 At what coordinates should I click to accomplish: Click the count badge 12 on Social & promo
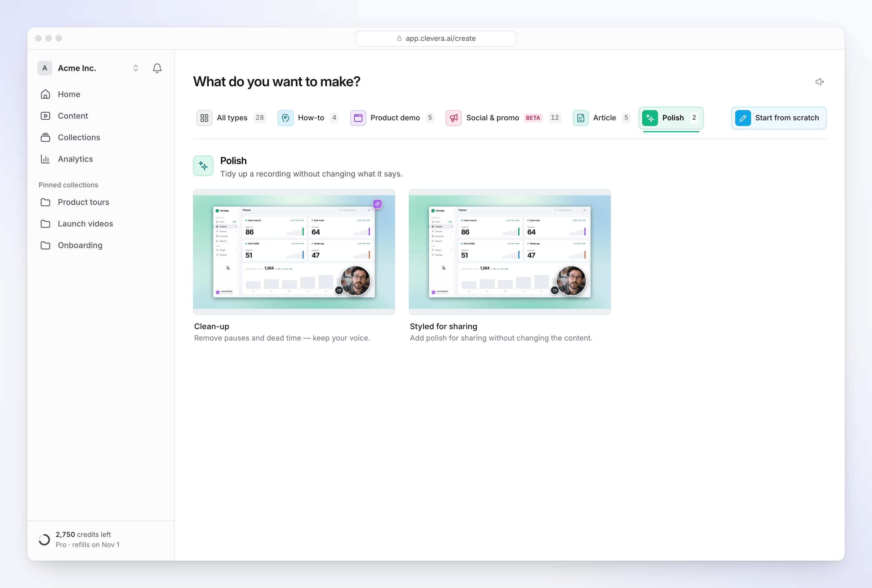(554, 118)
